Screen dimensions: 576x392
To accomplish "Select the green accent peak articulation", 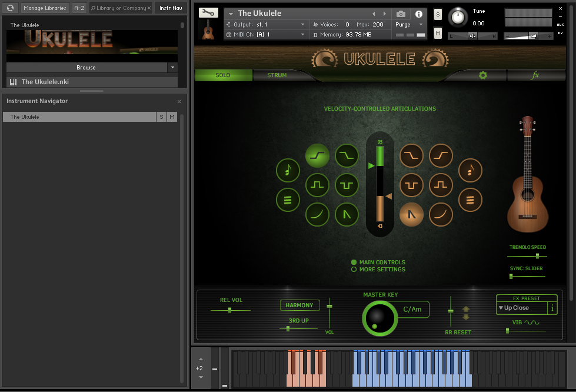I will pos(347,215).
